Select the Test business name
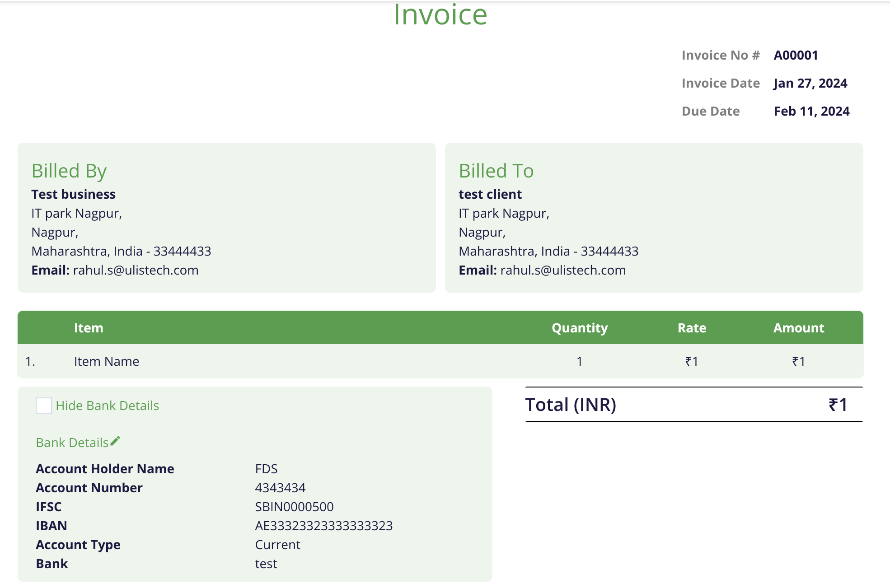Viewport: 890px width, 588px height. tap(74, 194)
